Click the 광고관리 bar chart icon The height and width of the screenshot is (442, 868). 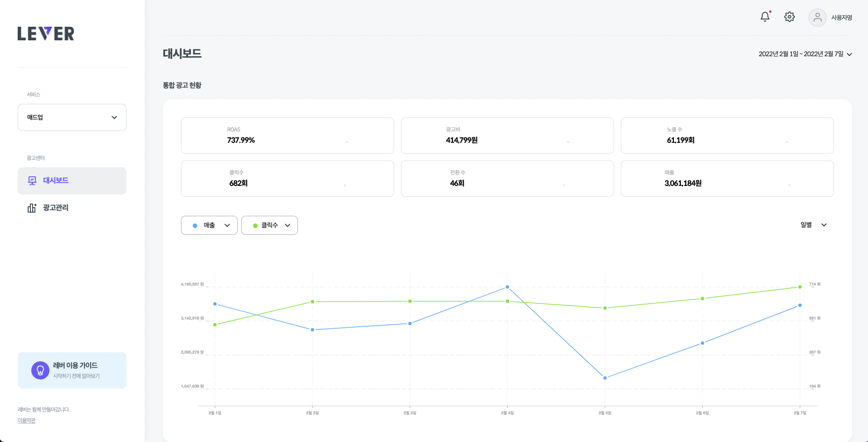32,208
